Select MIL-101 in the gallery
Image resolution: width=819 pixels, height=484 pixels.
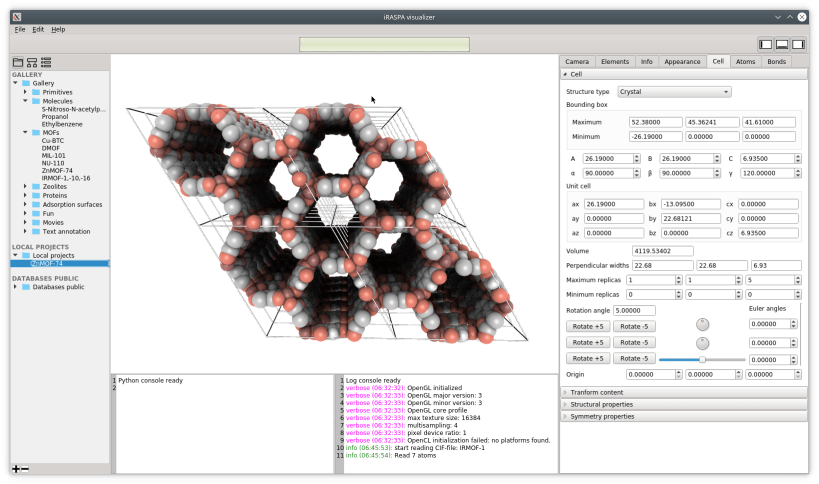[53, 156]
